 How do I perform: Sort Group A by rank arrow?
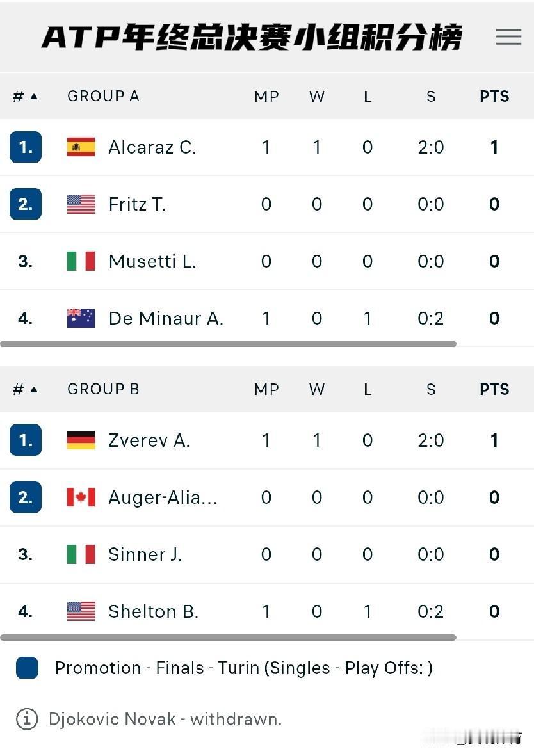tap(33, 97)
